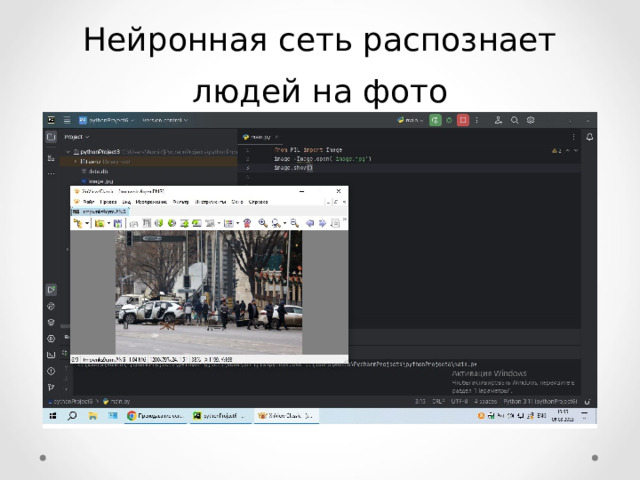The height and width of the screenshot is (480, 640).
Task: Open the Version control dropdown
Action: (x=165, y=120)
